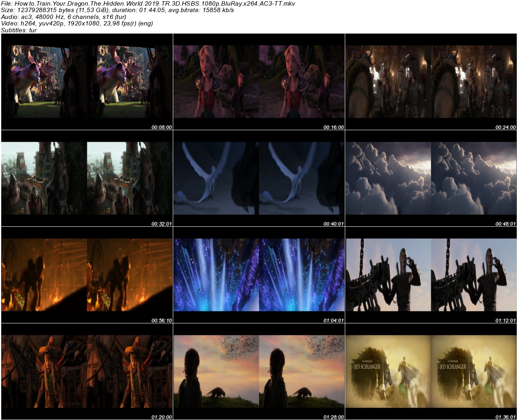Screen dimensions: 518x420
Task: Click the 00:08:00 timestamp label
Action: [162, 127]
